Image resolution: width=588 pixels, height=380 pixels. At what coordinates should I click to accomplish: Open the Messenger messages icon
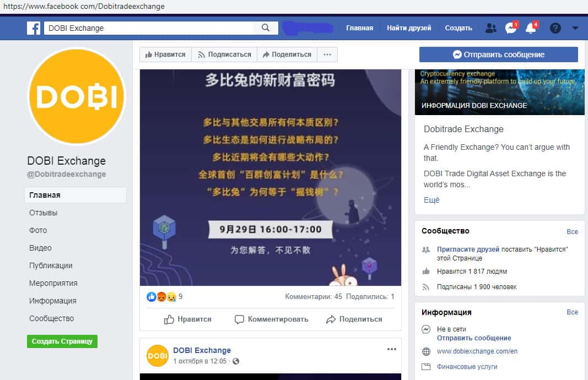click(511, 28)
